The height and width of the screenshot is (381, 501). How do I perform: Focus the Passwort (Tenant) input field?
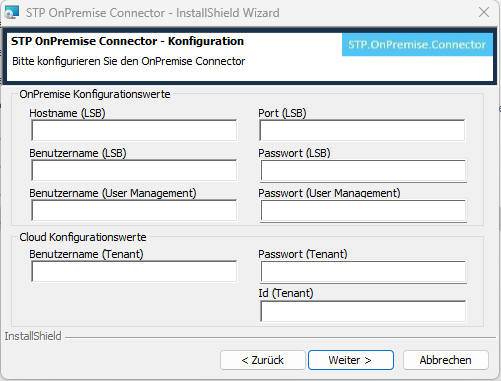tap(363, 272)
